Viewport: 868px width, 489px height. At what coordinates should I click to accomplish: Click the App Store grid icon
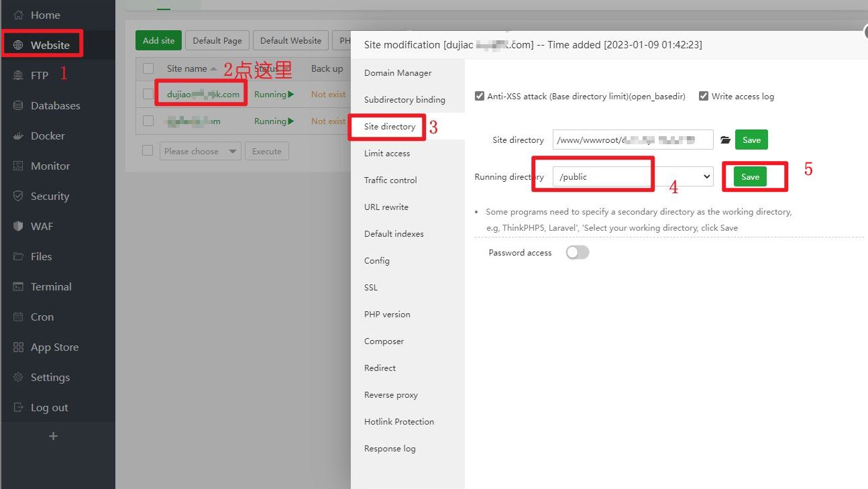[18, 347]
